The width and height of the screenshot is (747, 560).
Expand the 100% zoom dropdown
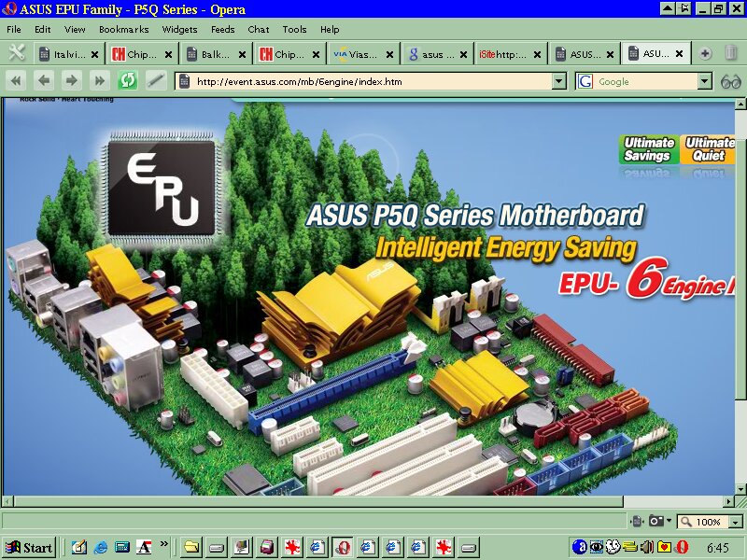coord(736,522)
